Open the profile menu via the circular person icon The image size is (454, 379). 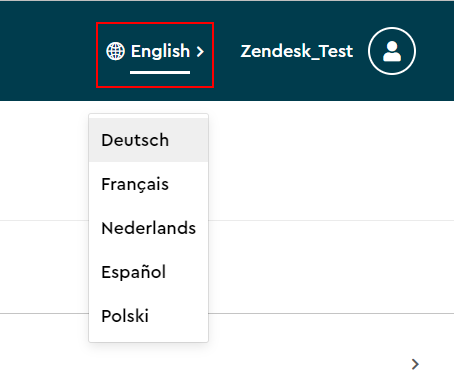coord(392,51)
